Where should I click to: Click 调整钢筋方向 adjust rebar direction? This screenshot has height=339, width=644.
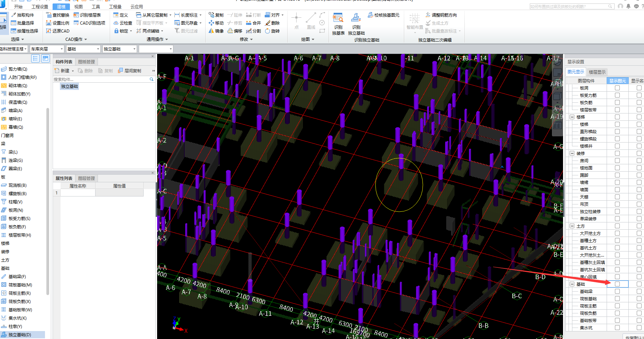pyautogui.click(x=441, y=15)
